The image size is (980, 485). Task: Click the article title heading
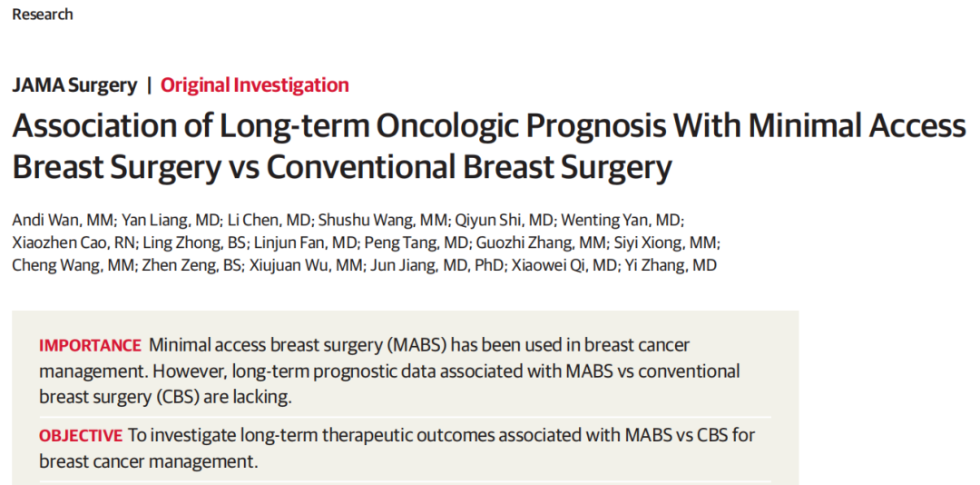[x=488, y=145]
